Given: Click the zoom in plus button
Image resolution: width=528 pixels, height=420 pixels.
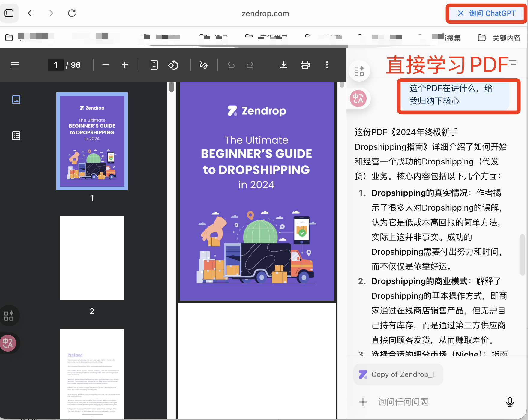Looking at the screenshot, I should click(125, 65).
